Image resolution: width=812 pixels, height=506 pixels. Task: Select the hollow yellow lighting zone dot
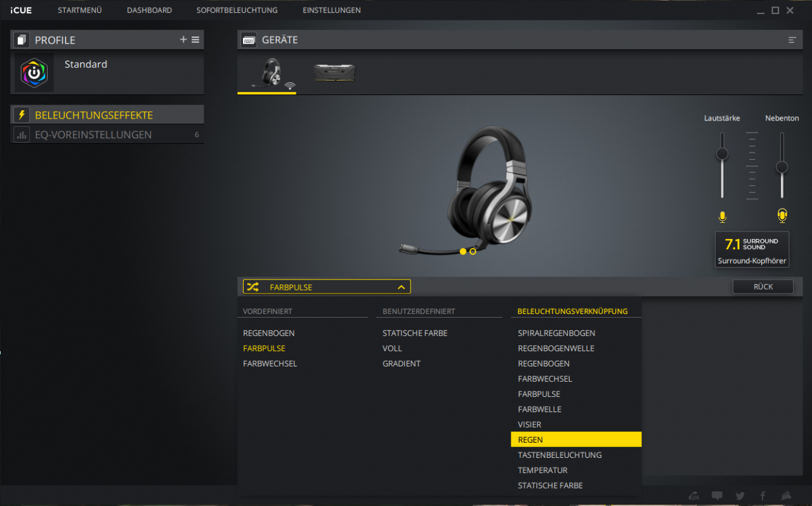click(x=473, y=252)
